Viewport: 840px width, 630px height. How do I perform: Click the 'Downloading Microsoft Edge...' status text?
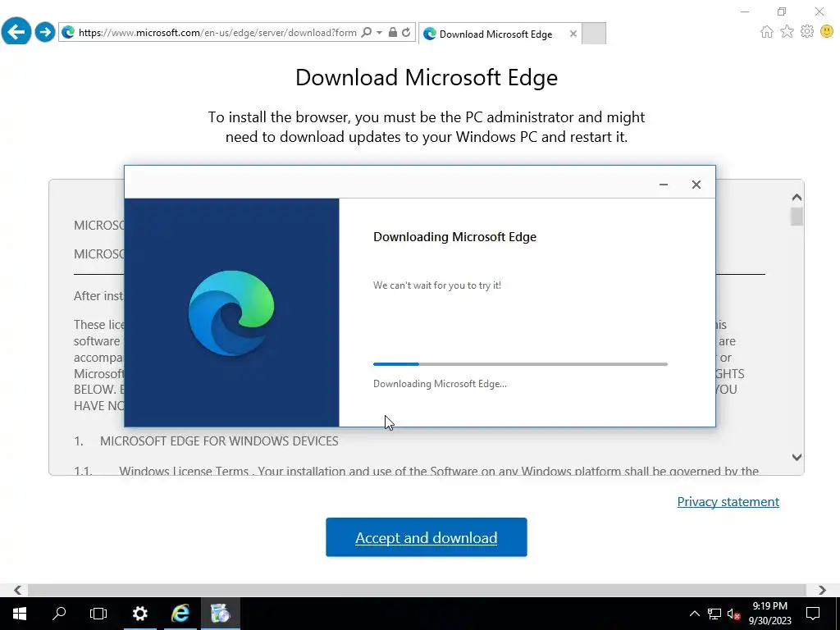tap(440, 384)
